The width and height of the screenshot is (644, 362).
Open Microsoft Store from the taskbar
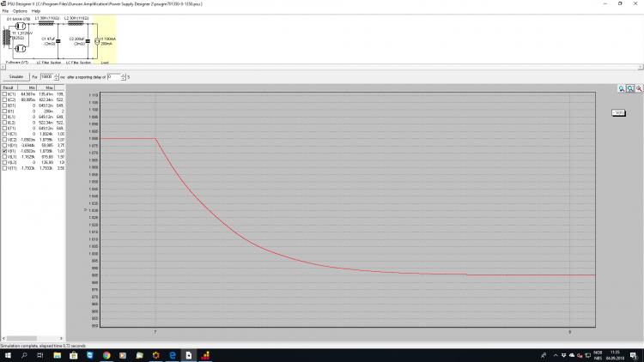click(74, 355)
